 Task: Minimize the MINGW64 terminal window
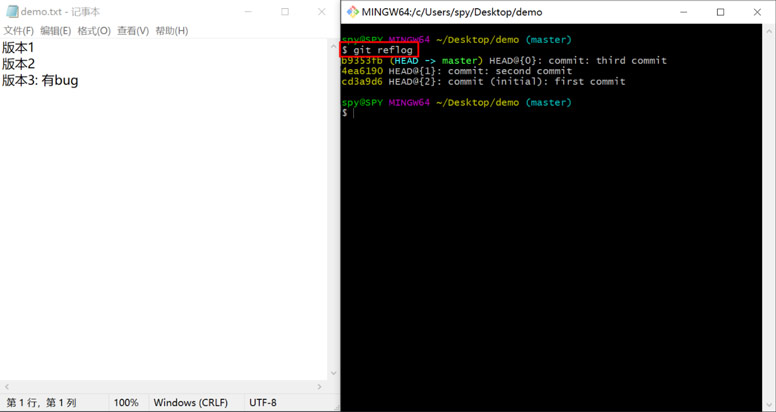(684, 12)
